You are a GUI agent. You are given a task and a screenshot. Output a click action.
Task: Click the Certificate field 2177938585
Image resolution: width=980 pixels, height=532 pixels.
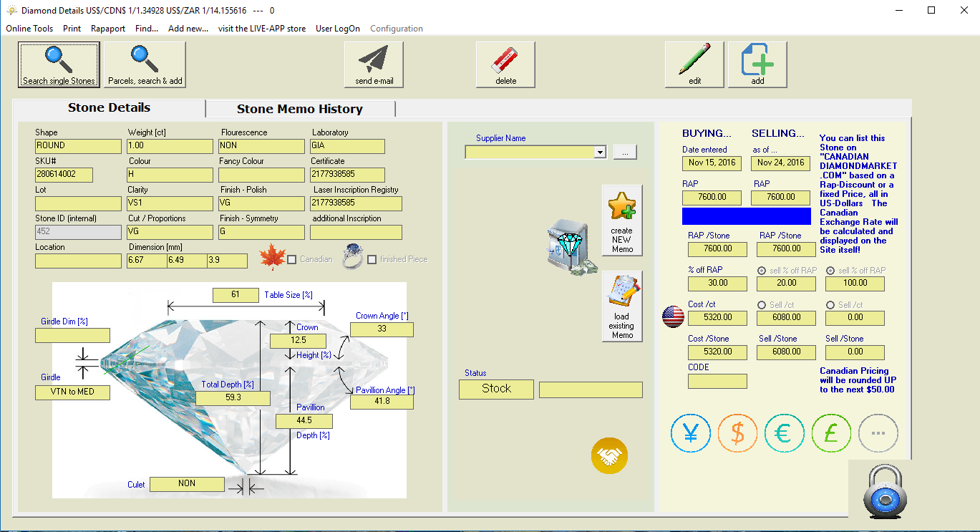(x=347, y=175)
